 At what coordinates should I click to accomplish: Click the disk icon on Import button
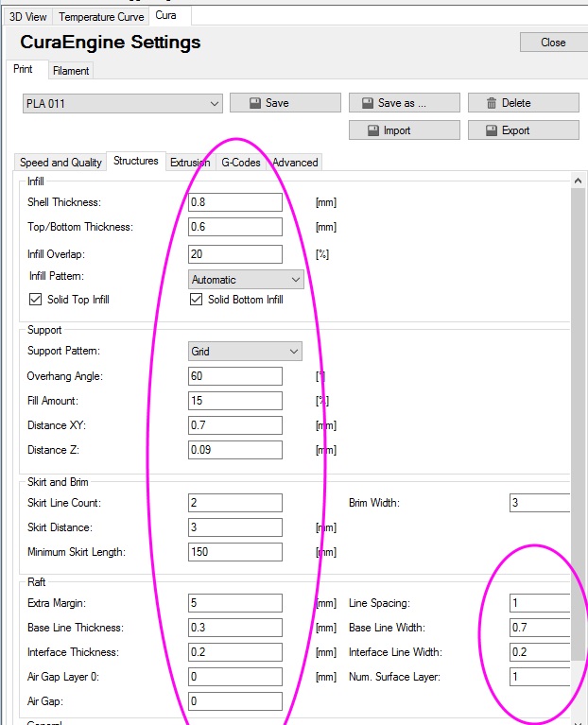click(373, 130)
